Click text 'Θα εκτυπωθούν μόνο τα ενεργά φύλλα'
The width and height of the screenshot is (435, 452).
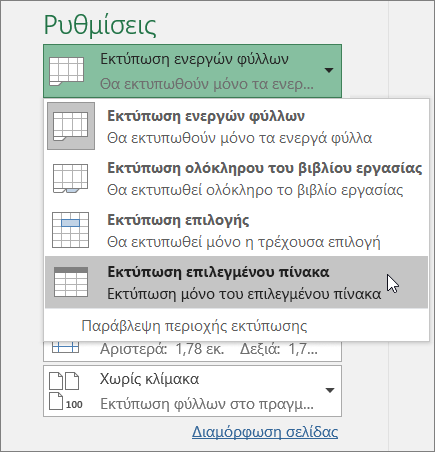(239, 138)
